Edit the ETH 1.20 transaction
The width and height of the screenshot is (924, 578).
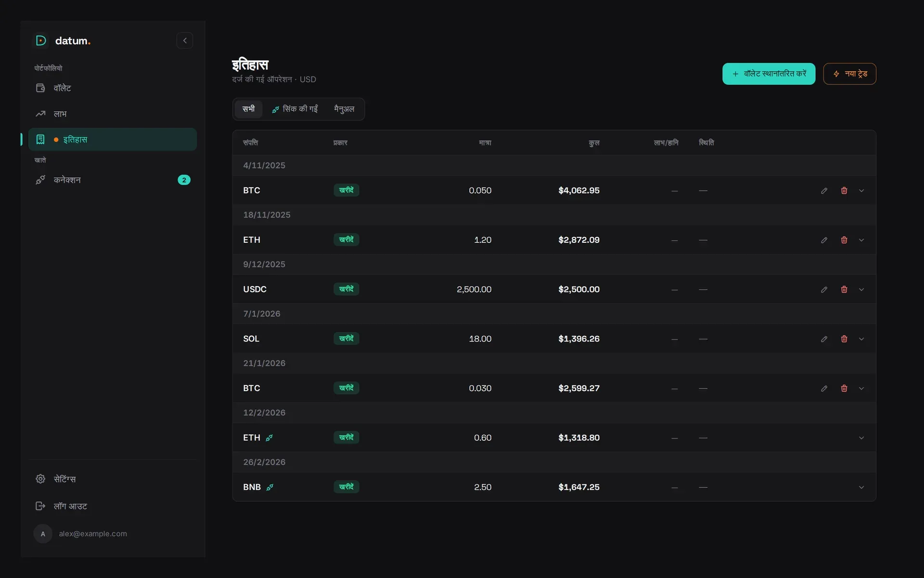(824, 240)
